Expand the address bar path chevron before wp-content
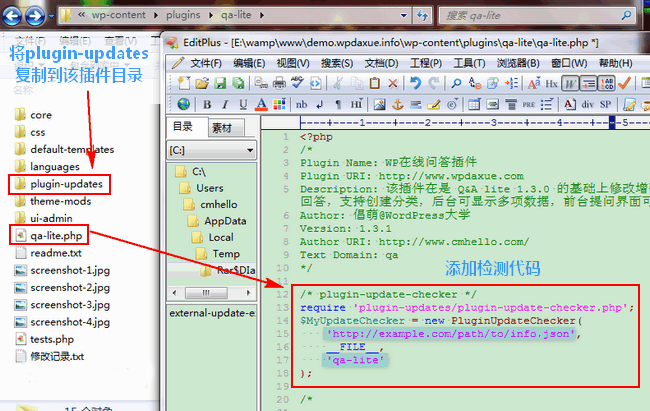 click(66, 16)
